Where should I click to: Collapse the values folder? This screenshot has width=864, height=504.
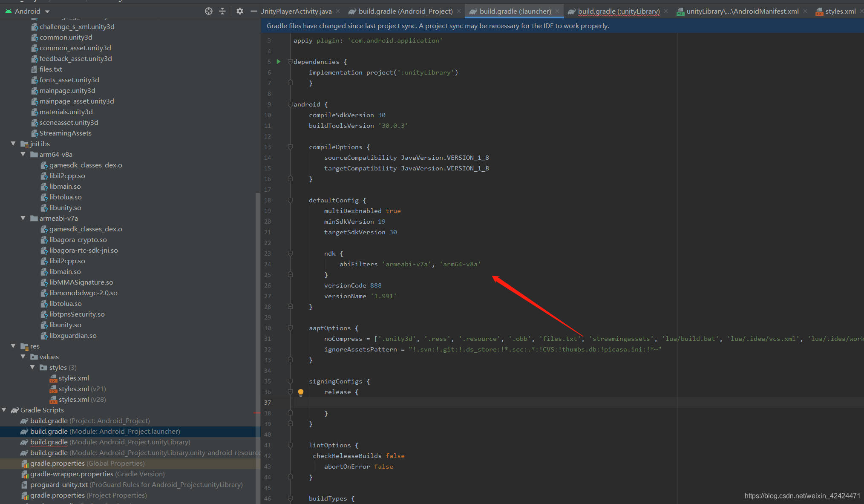[23, 357]
